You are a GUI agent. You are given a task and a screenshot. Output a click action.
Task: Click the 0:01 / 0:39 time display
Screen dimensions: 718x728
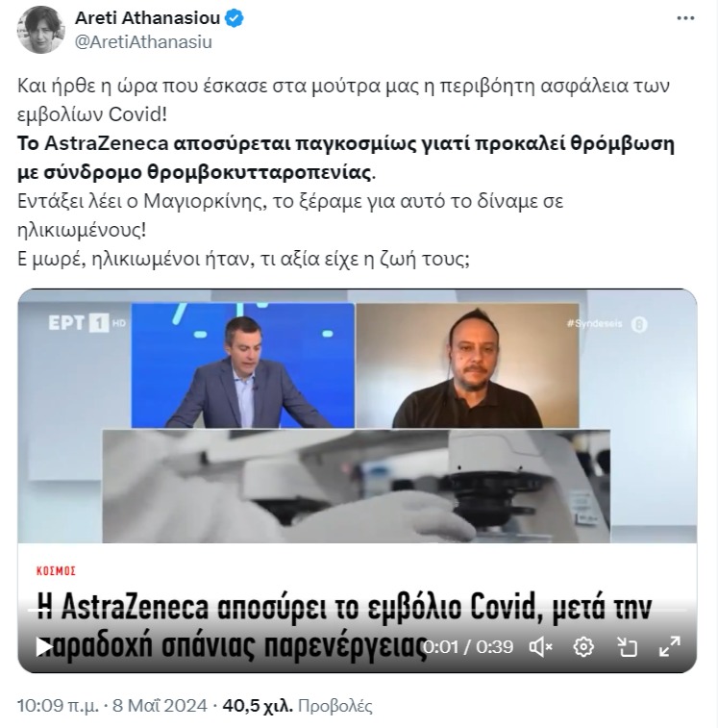coord(468,647)
